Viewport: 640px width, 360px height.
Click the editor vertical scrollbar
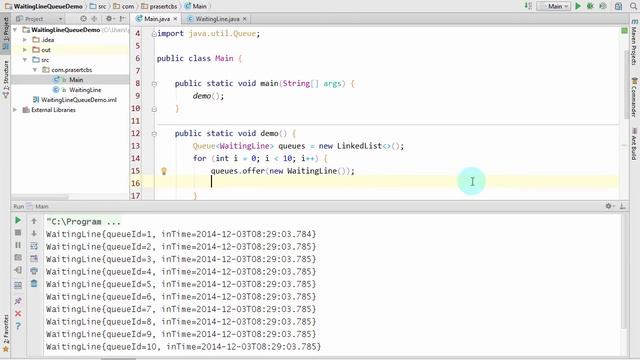pos(628,84)
